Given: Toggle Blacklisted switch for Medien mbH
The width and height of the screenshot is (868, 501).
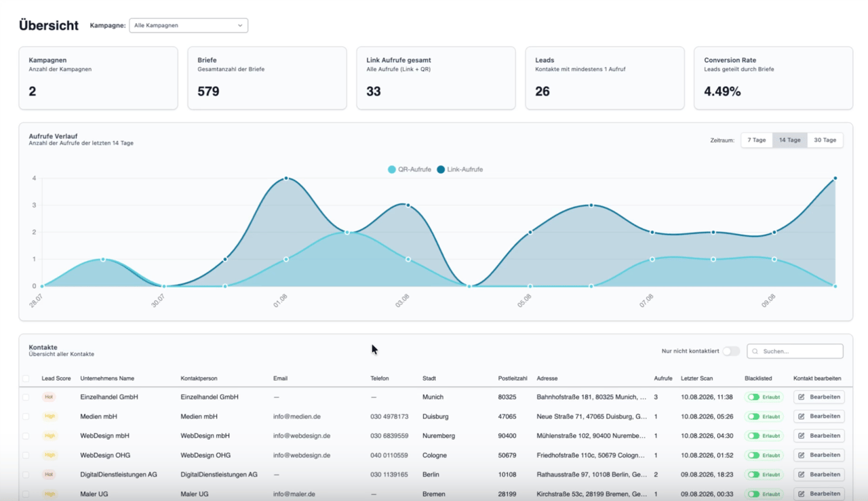Looking at the screenshot, I should coord(753,416).
